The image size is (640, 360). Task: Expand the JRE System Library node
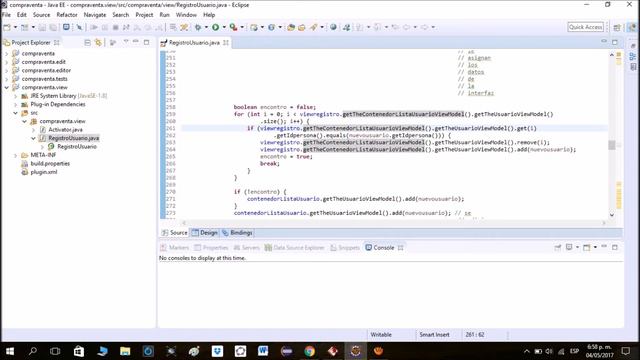click(16, 96)
